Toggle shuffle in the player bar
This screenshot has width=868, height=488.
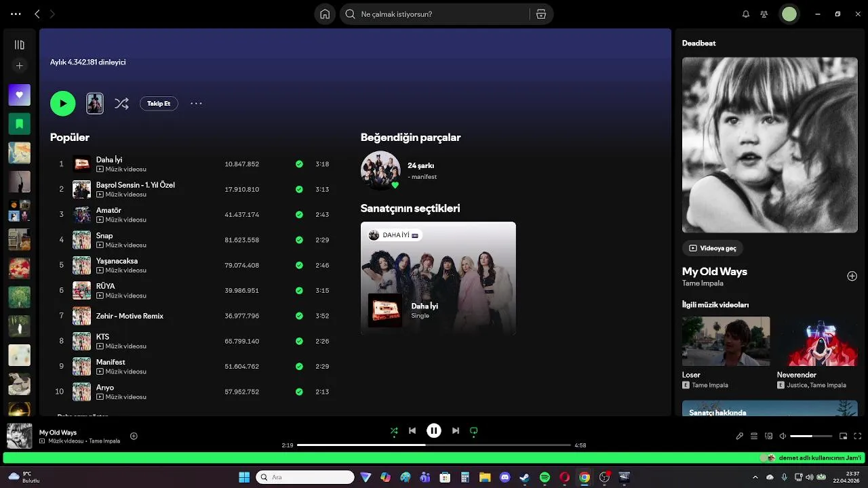tap(394, 430)
